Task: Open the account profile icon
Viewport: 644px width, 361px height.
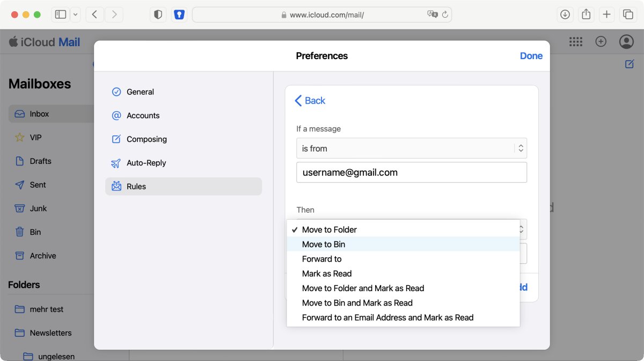Action: tap(626, 42)
